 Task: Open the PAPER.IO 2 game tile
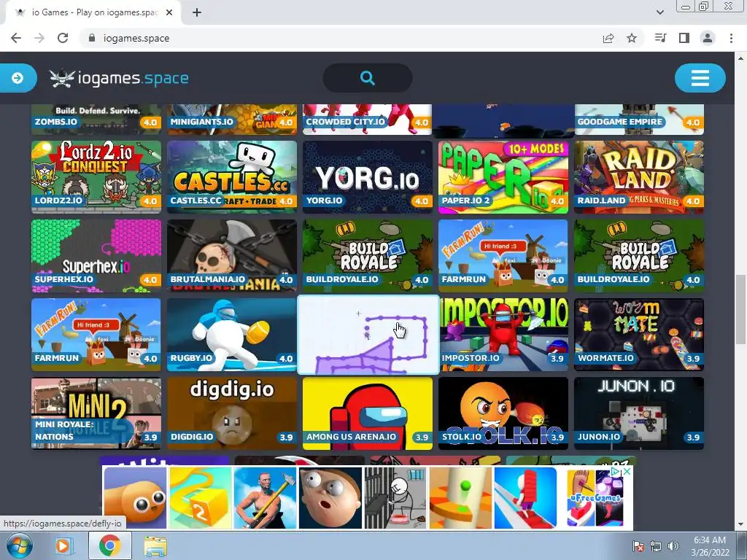pyautogui.click(x=503, y=176)
